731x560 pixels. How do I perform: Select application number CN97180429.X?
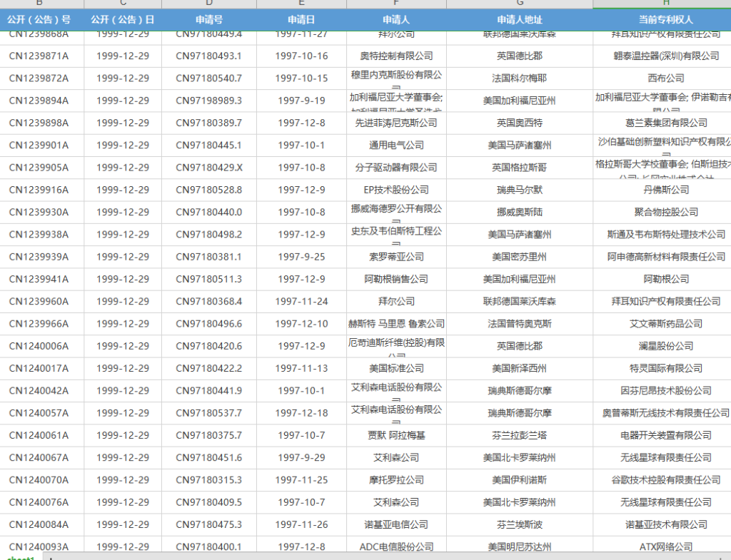click(x=209, y=168)
